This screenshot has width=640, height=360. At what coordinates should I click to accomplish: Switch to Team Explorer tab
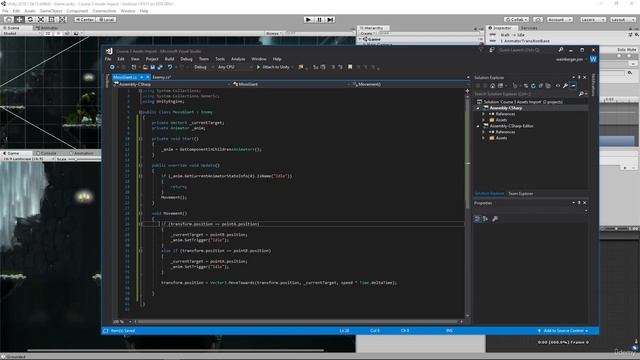coord(521,193)
